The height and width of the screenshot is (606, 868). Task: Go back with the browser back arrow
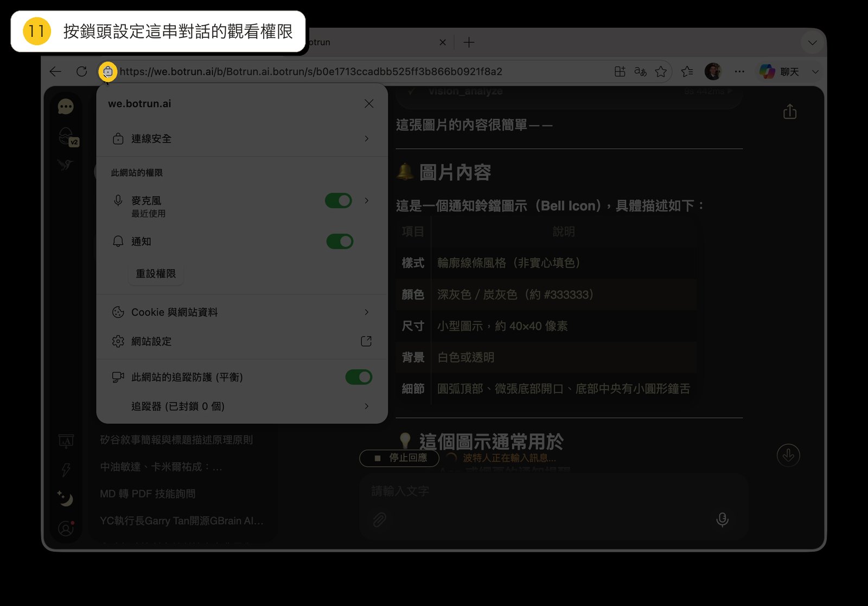click(x=55, y=72)
